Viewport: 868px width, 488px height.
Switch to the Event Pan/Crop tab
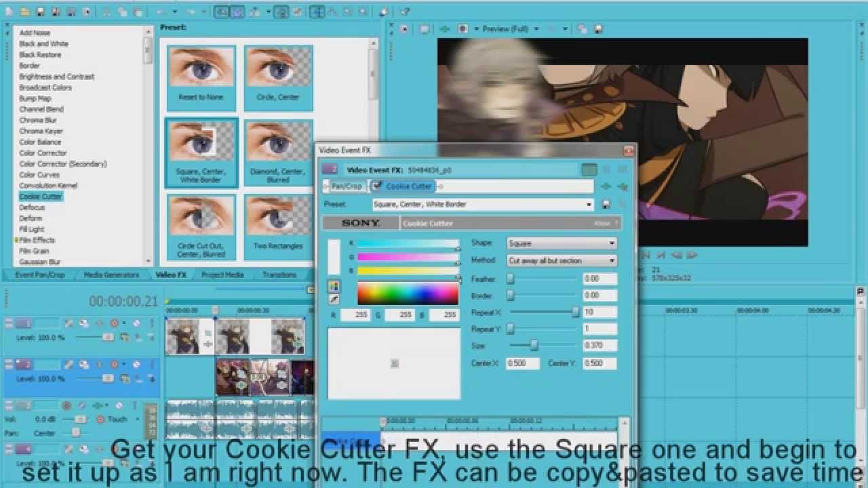click(40, 274)
